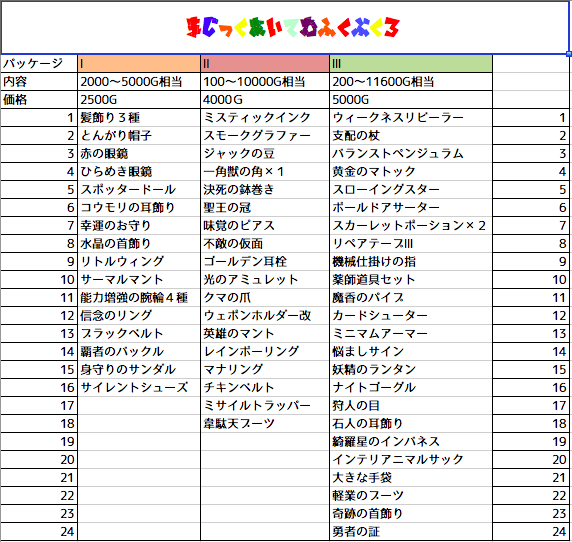This screenshot has width=572, height=542.
Task: Click the コウモリの耳飾り cell
Action: click(x=139, y=208)
